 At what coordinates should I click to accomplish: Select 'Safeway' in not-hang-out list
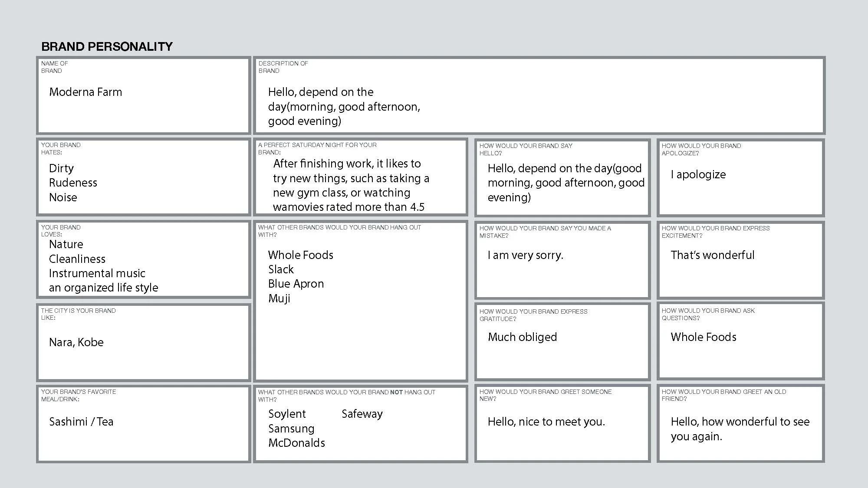coord(362,414)
